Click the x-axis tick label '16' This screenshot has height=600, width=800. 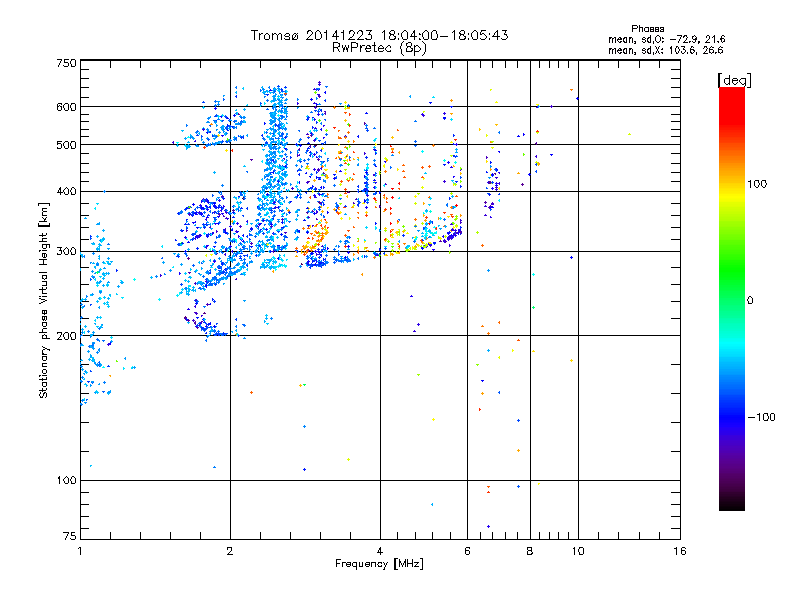click(680, 551)
